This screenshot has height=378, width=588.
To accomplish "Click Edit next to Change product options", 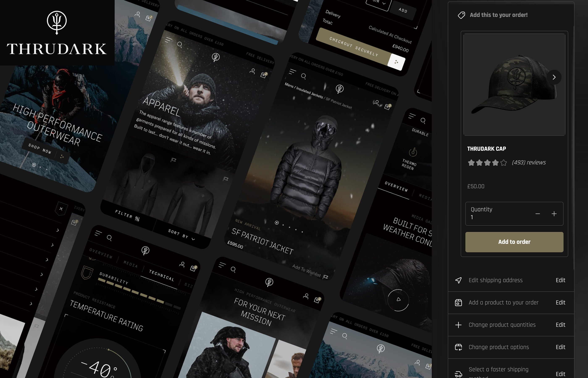I will (x=560, y=347).
